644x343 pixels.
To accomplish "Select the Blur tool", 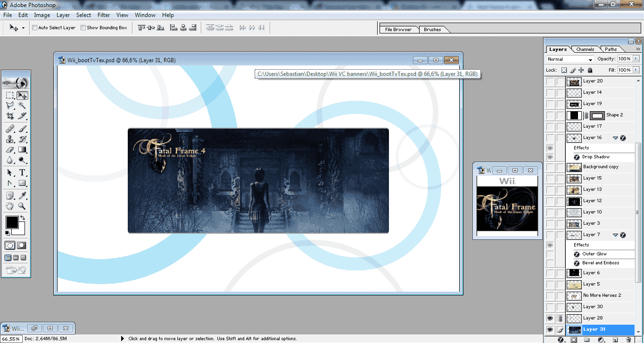I will coord(10,160).
